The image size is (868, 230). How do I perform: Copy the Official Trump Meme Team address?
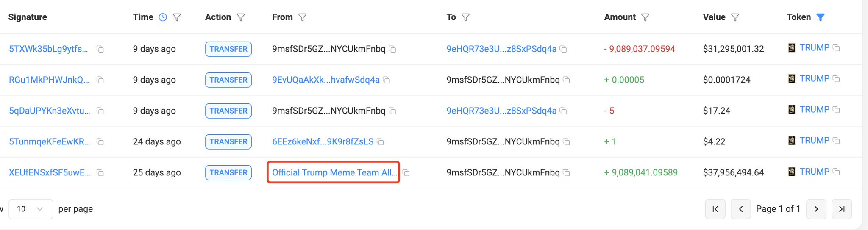click(x=406, y=173)
